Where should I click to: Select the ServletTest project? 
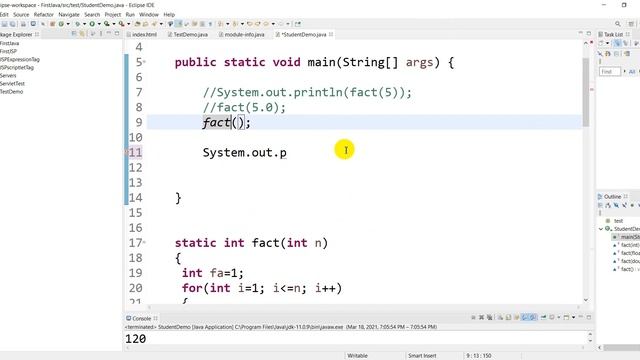click(x=12, y=83)
